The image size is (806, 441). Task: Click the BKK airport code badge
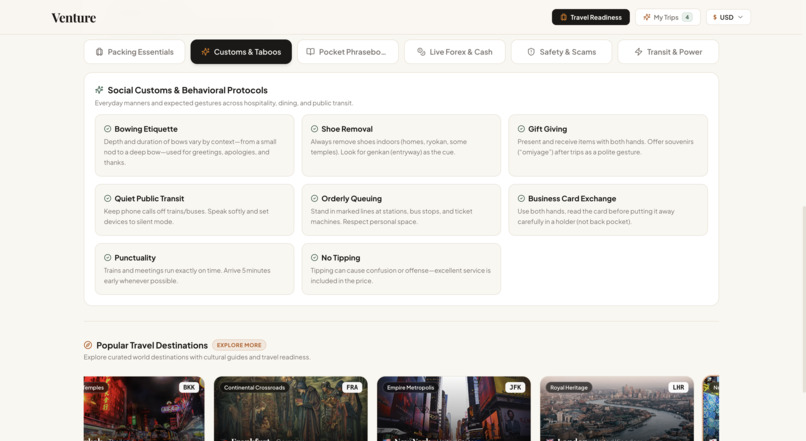pyautogui.click(x=189, y=388)
